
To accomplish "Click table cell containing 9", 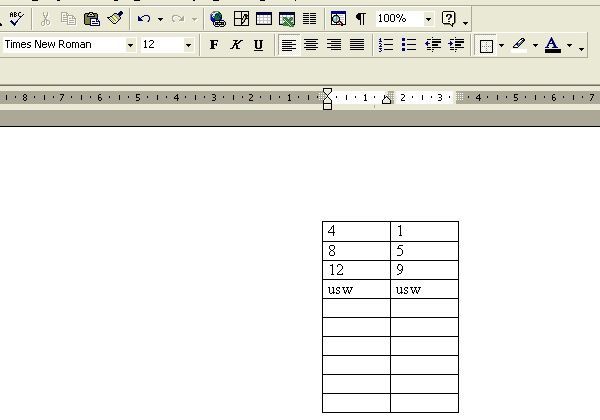I will point(424,270).
